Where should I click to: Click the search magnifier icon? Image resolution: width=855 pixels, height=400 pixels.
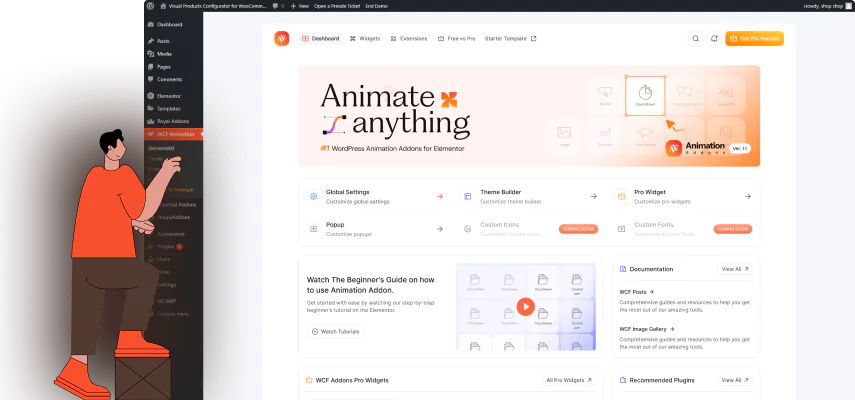click(x=695, y=39)
